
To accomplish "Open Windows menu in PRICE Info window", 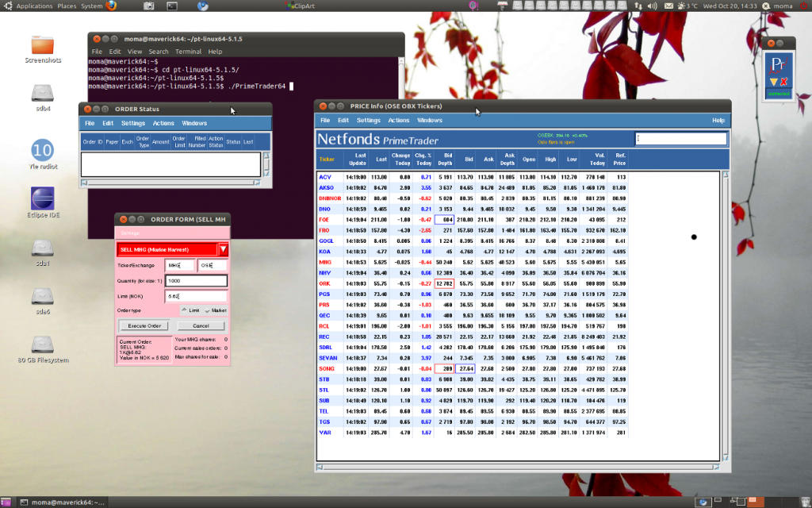I will tap(429, 120).
